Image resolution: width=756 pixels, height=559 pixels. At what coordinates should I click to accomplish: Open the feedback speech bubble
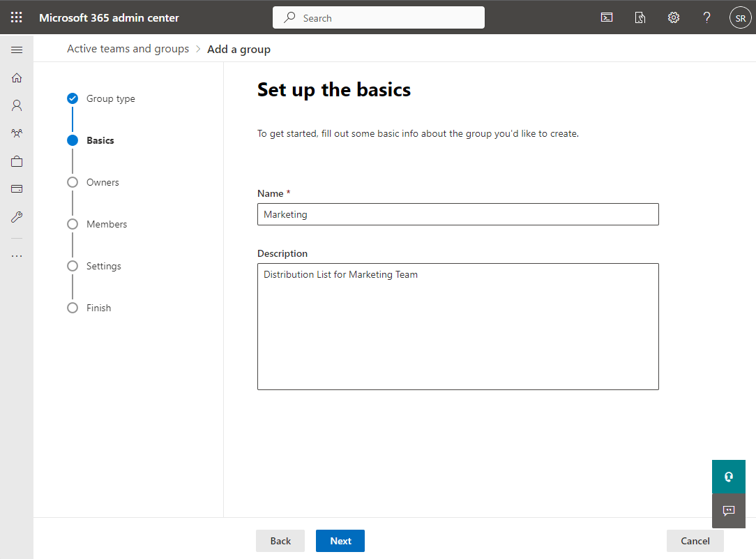click(728, 511)
